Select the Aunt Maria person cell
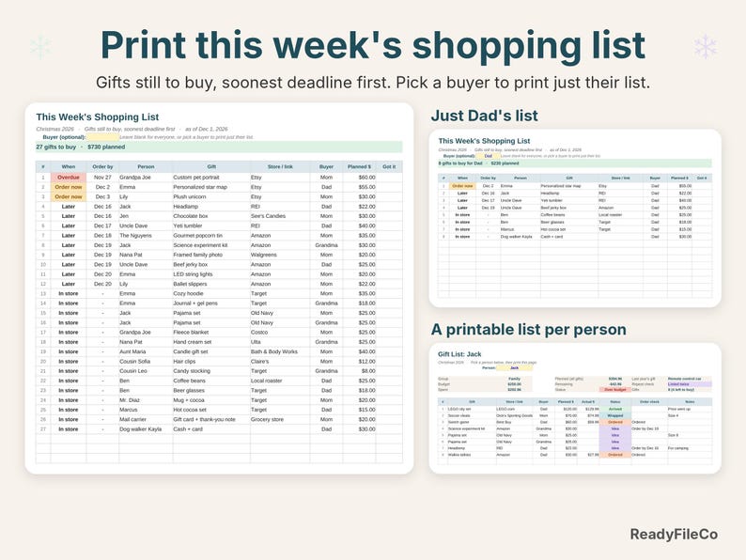The width and height of the screenshot is (746, 560). tap(146, 352)
